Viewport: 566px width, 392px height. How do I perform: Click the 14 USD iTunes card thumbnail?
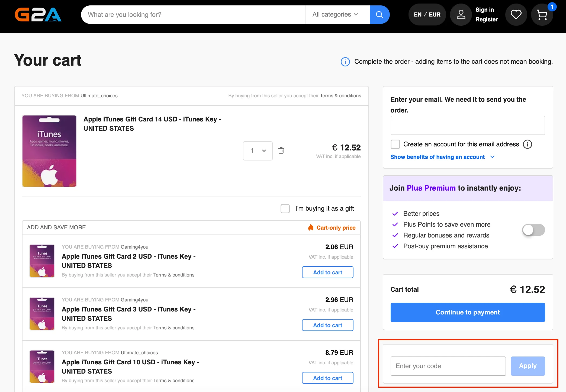tap(49, 151)
